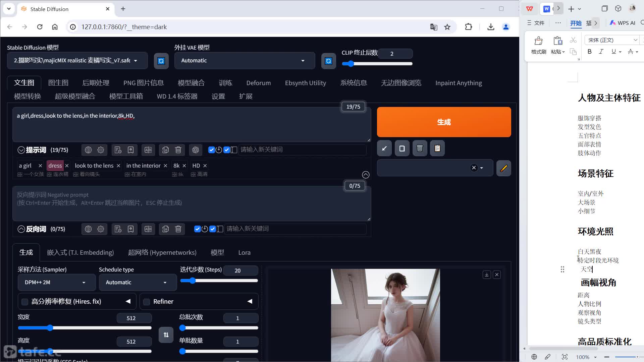Open prompt toolbar settings gear icon

[101, 150]
